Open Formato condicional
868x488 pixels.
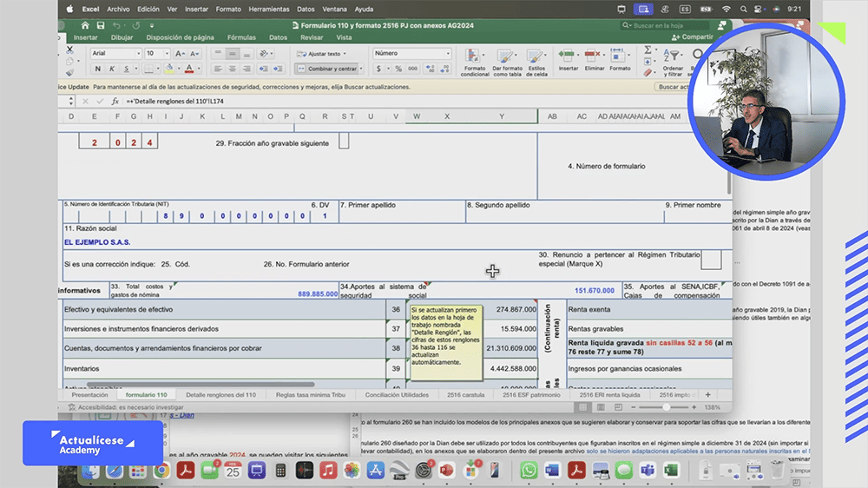coord(475,63)
